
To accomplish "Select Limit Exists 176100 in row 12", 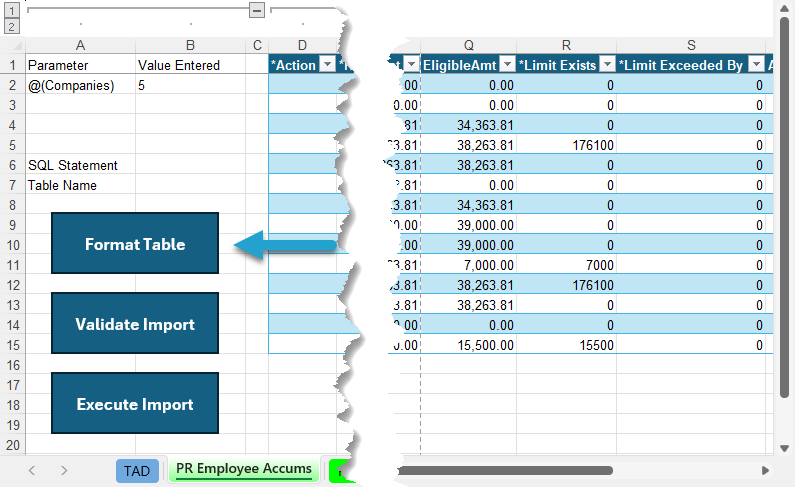I will [566, 285].
